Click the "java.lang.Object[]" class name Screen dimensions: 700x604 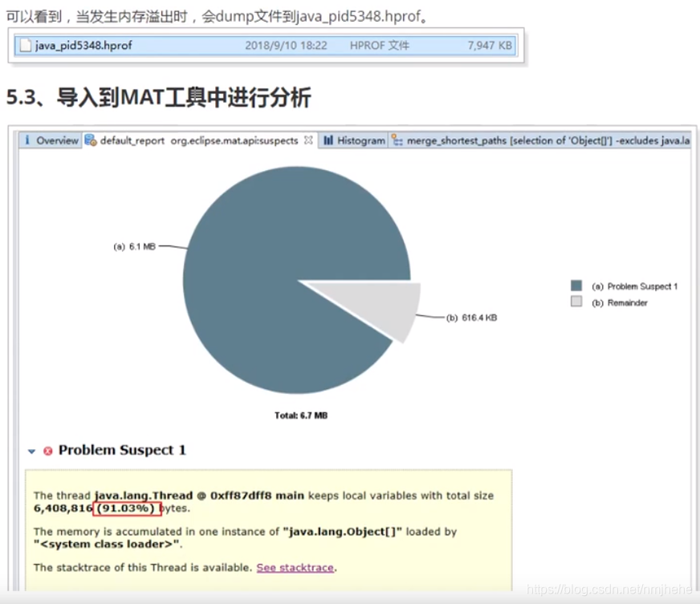click(343, 532)
